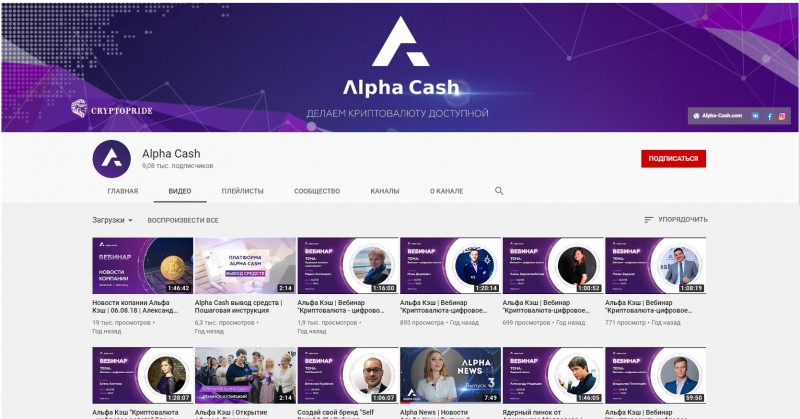This screenshot has width=800, height=419.
Task: Click the Cryptopride logo in the banner
Action: point(112,109)
